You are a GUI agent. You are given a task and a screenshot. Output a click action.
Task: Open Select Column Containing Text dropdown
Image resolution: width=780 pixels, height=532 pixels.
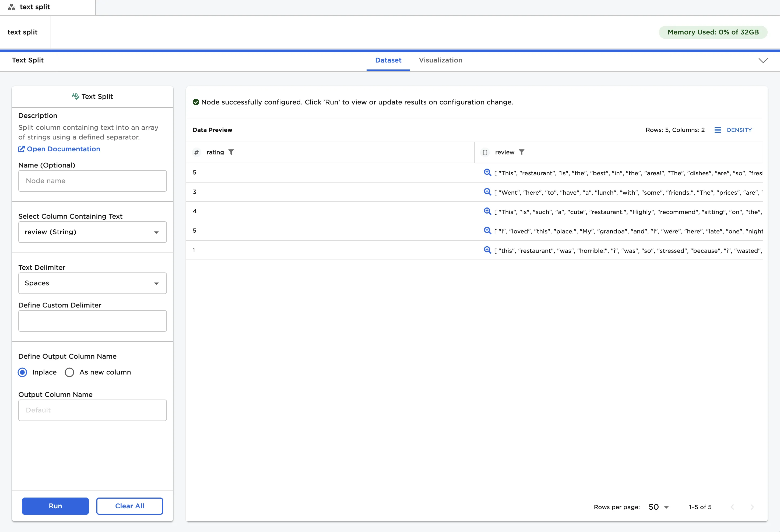[x=92, y=232]
